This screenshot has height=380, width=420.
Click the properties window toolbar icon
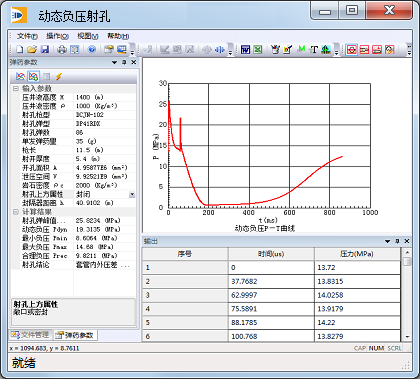[109, 50]
